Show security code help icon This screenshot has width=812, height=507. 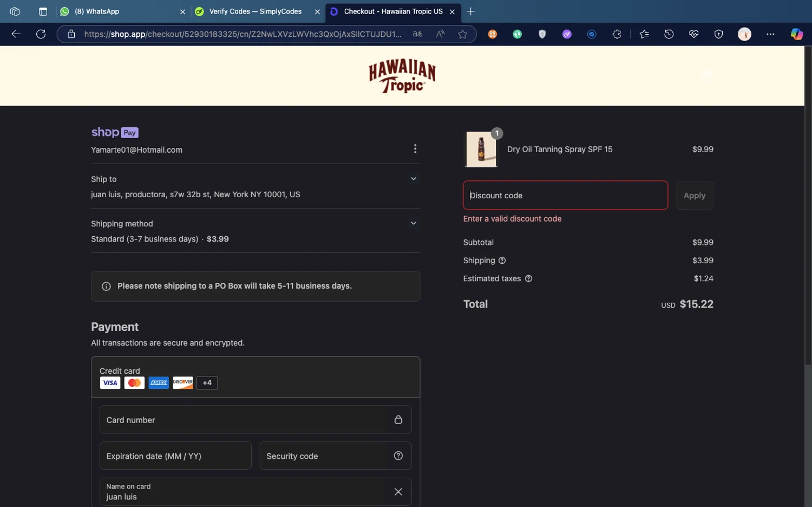coord(398,456)
